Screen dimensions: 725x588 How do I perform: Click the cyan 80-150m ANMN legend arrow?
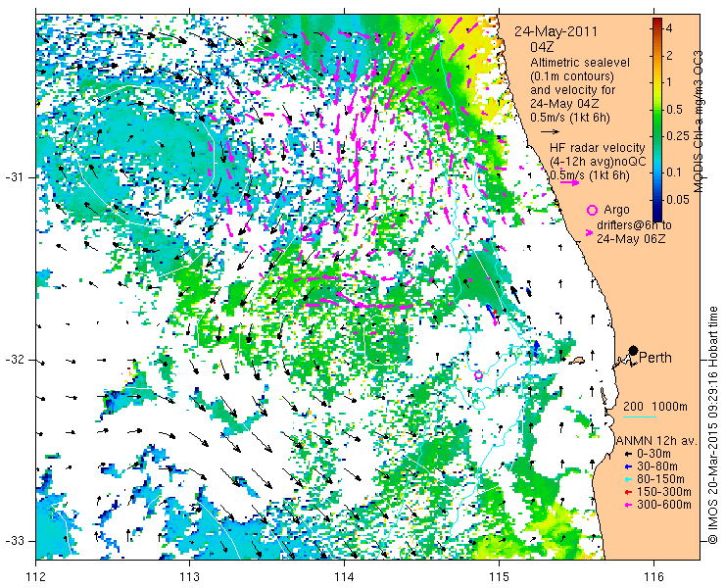[x=628, y=479]
